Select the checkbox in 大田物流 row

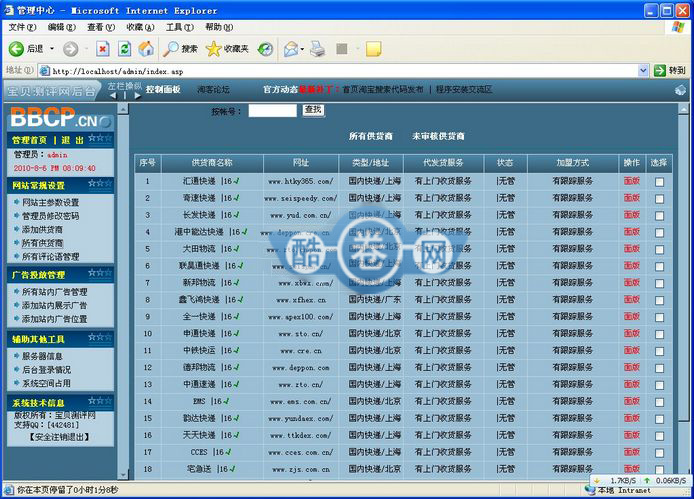point(659,249)
